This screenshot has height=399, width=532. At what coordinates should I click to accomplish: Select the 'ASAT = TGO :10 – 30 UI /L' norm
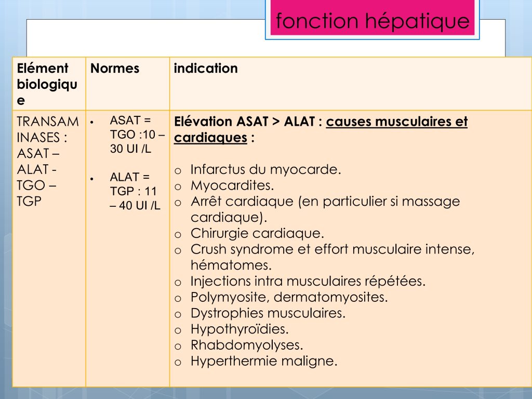pyautogui.click(x=137, y=135)
